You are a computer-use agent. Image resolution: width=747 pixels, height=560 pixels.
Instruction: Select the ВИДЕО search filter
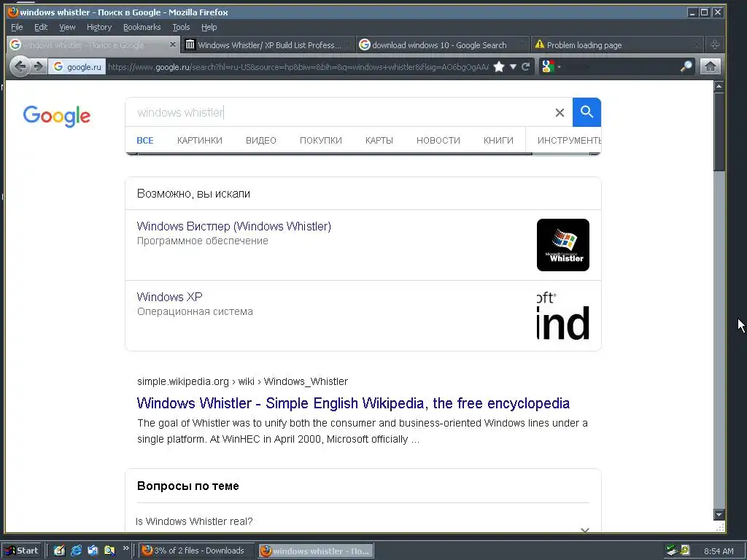pyautogui.click(x=261, y=141)
